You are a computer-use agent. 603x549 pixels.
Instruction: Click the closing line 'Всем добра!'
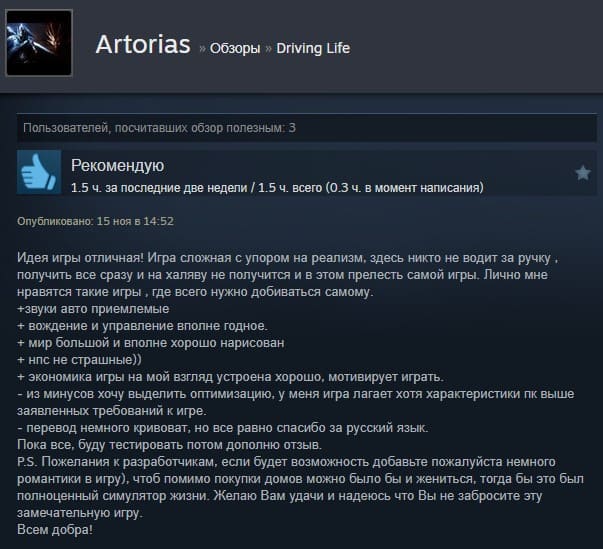[55, 530]
